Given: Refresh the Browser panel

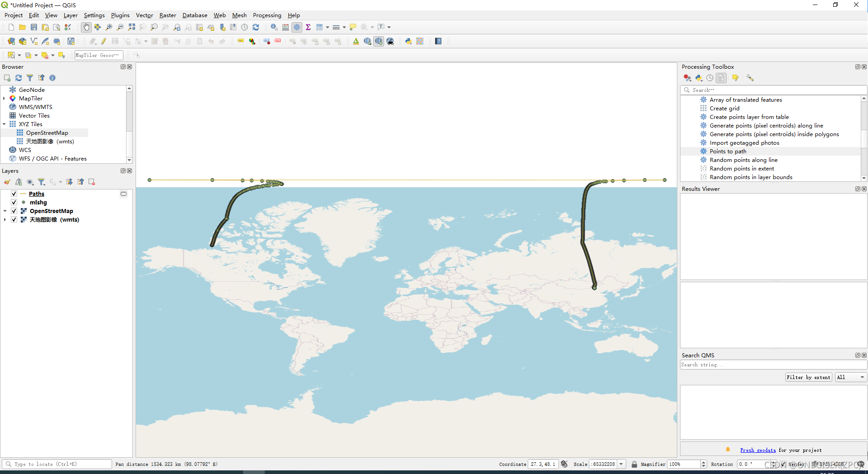Looking at the screenshot, I should (x=19, y=78).
